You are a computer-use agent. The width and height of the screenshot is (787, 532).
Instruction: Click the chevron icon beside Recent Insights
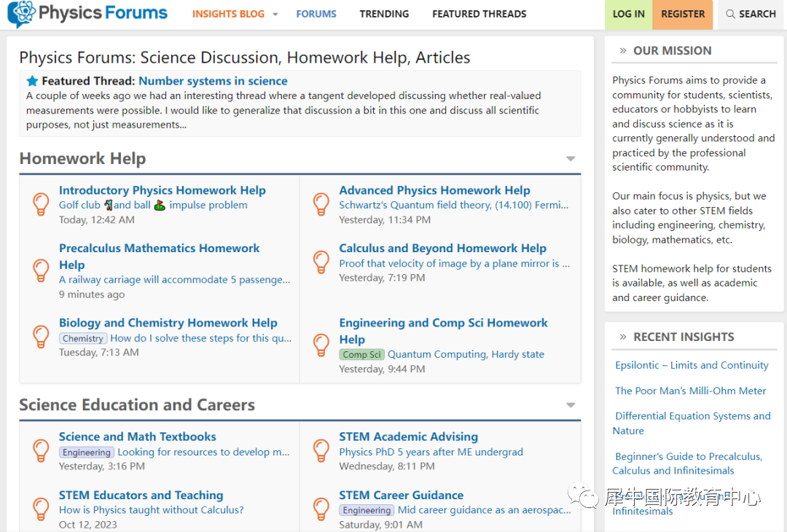point(623,337)
